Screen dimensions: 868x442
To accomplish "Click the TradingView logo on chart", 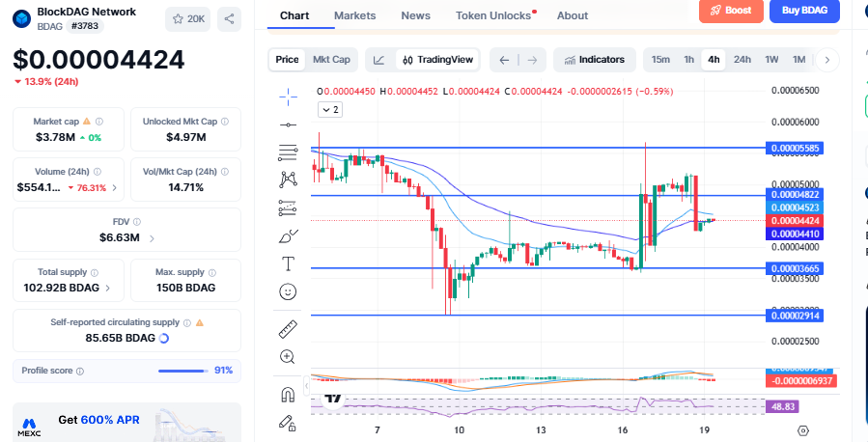I will [333, 398].
